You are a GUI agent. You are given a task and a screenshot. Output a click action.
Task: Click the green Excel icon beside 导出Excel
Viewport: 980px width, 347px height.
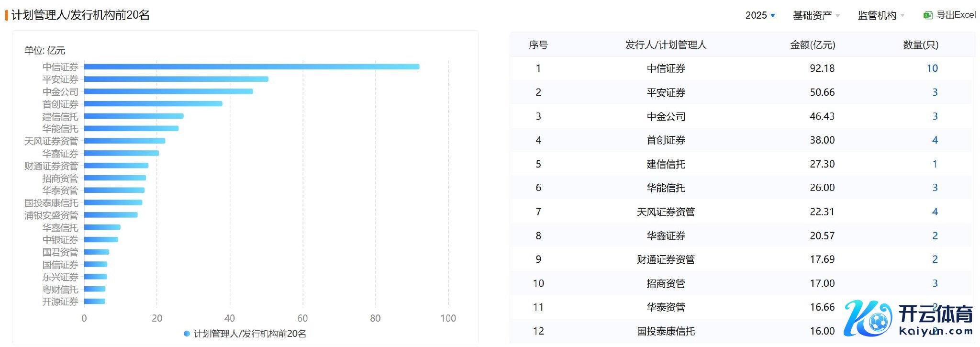pos(928,14)
